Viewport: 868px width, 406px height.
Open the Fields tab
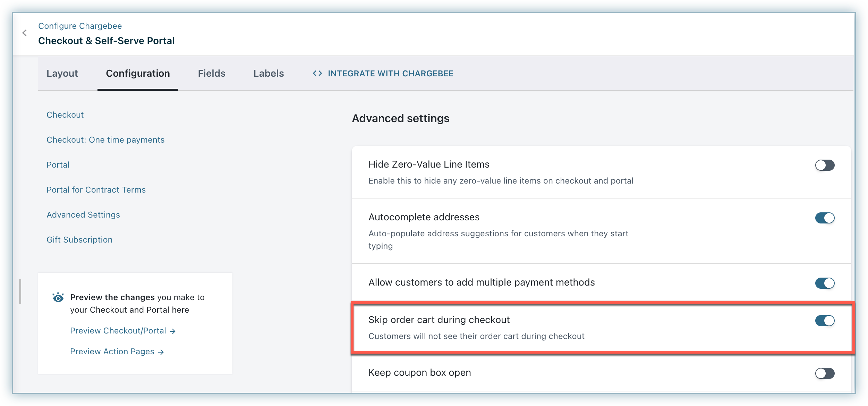point(212,74)
